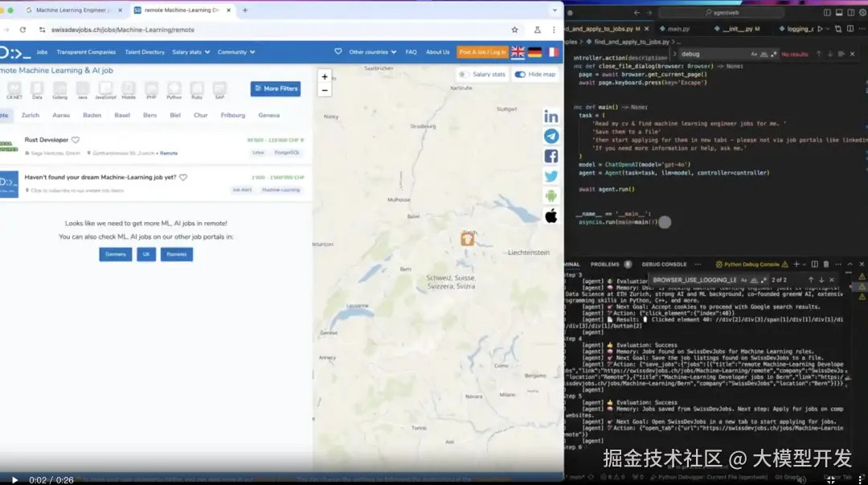Filter jobs by Ruby technology

point(197,90)
